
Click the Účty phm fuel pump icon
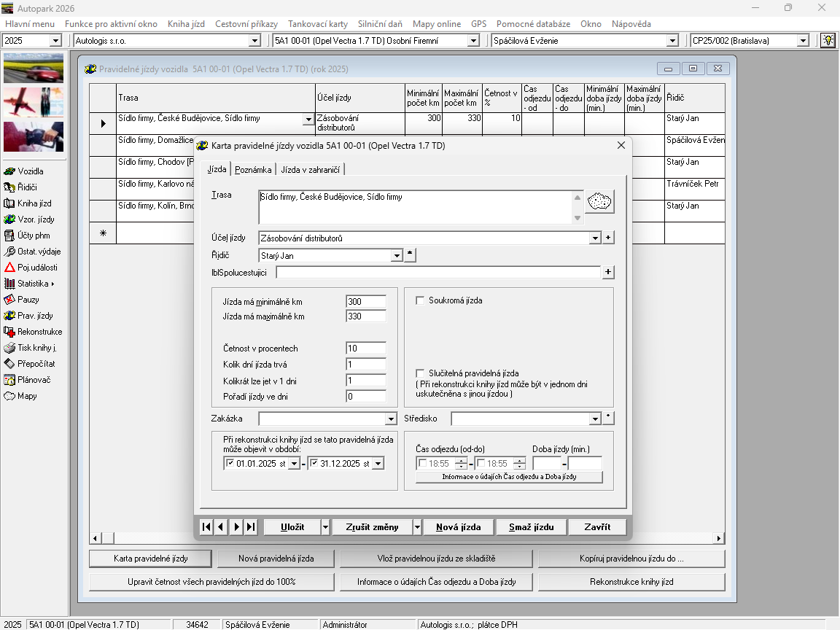[10, 236]
